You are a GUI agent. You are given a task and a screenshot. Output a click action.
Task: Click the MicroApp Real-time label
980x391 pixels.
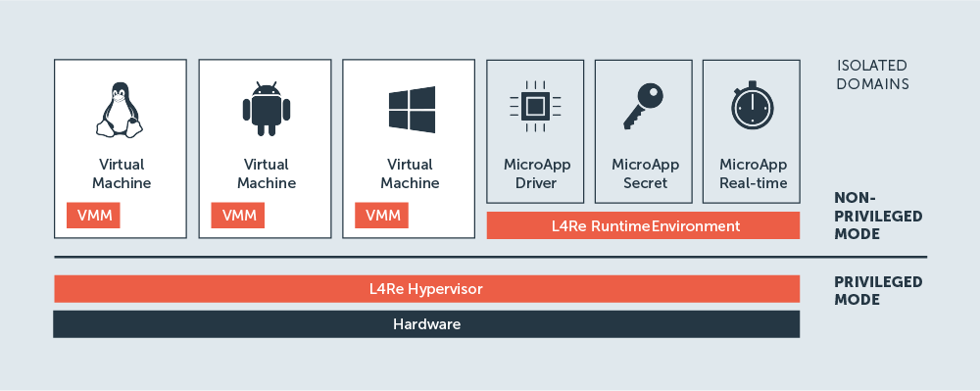coord(753,173)
